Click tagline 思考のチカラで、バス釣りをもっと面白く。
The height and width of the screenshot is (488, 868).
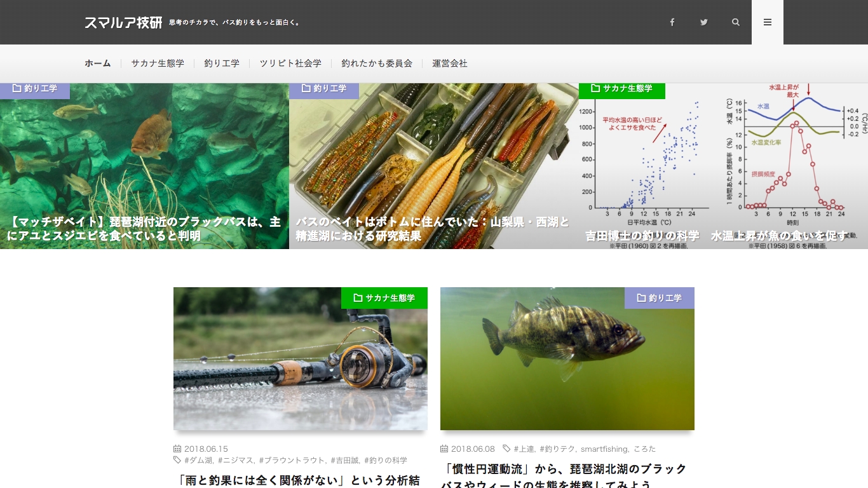(x=234, y=23)
